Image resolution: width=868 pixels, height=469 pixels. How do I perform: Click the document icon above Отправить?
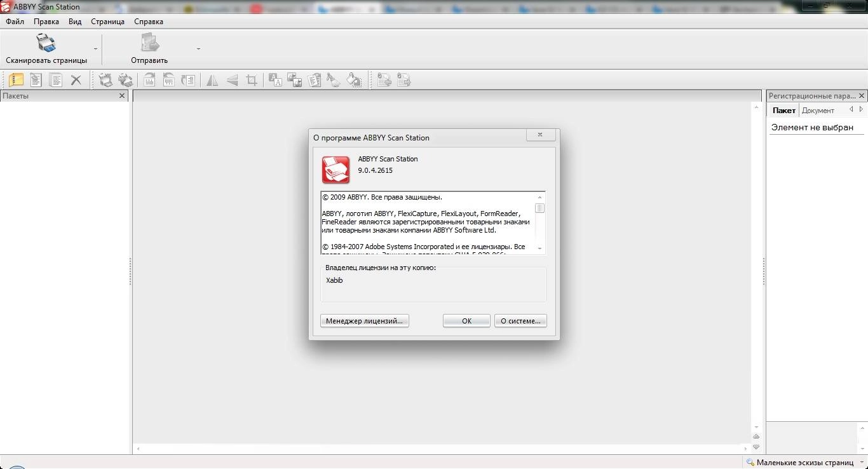coord(150,43)
